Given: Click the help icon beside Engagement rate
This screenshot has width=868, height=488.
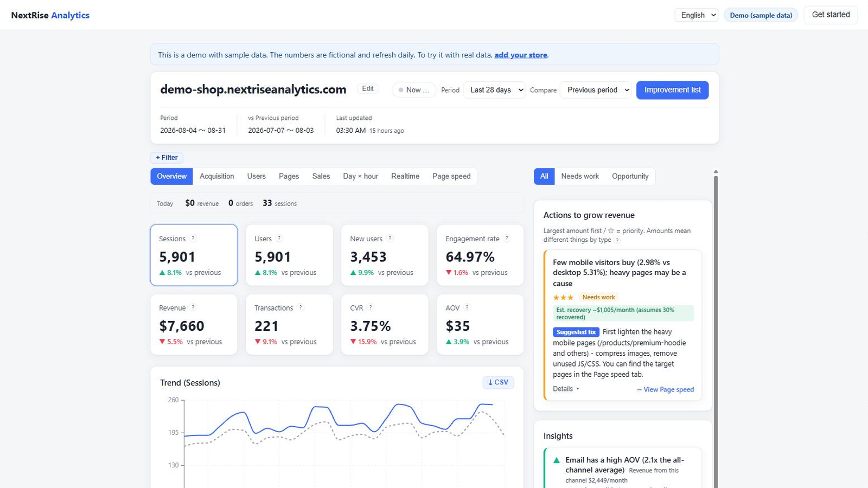Looking at the screenshot, I should (507, 239).
